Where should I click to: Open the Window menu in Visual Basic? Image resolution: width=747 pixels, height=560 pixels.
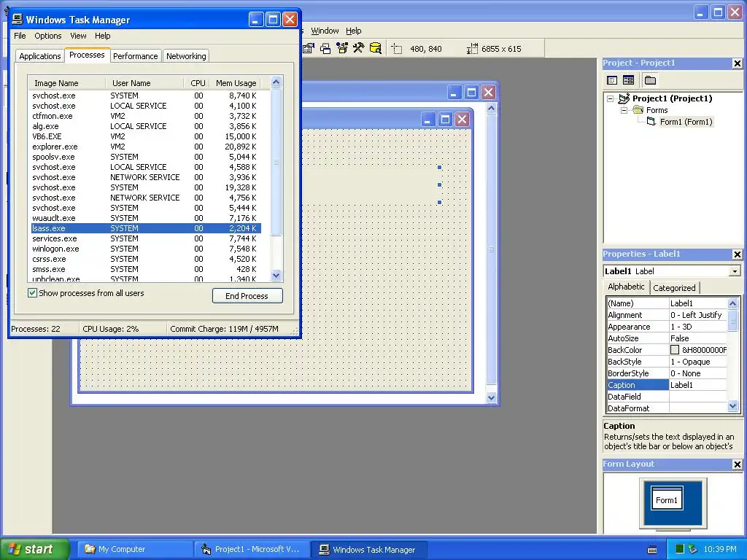tap(325, 31)
